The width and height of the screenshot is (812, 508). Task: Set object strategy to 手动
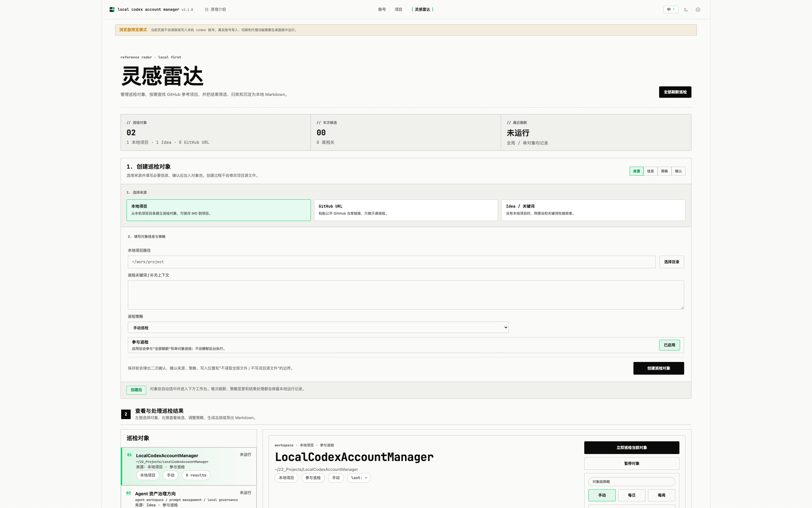(602, 495)
